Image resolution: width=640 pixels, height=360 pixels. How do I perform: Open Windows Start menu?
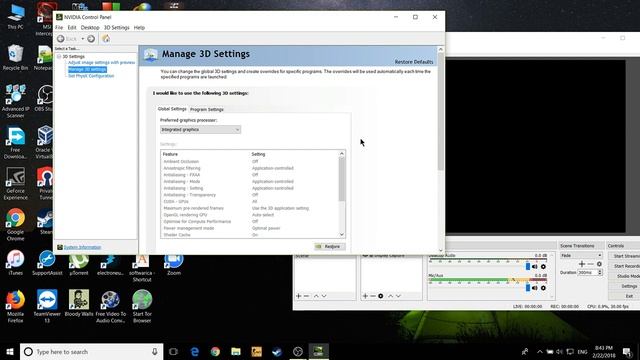point(10,351)
